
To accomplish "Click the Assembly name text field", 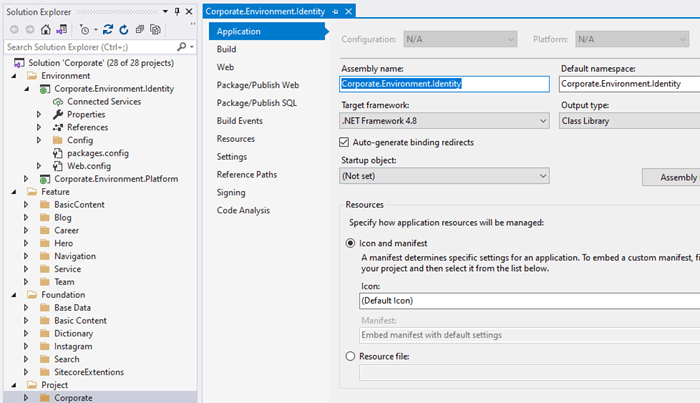I will coord(444,84).
